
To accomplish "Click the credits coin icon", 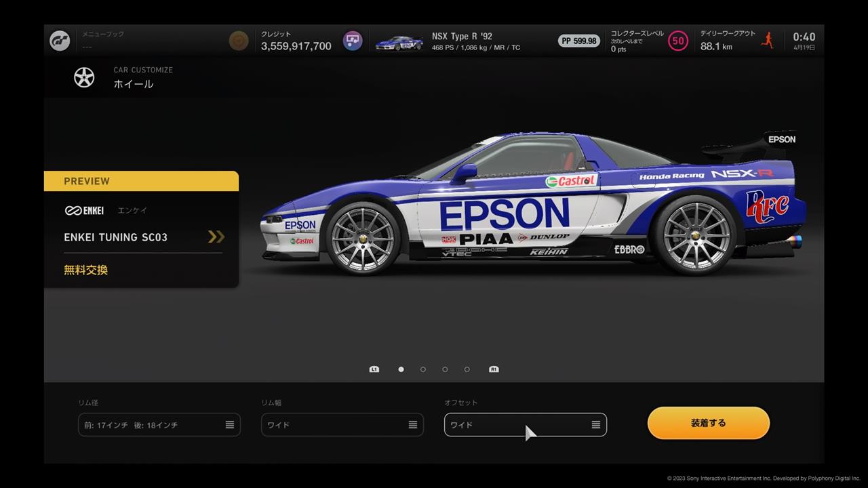I will click(239, 41).
